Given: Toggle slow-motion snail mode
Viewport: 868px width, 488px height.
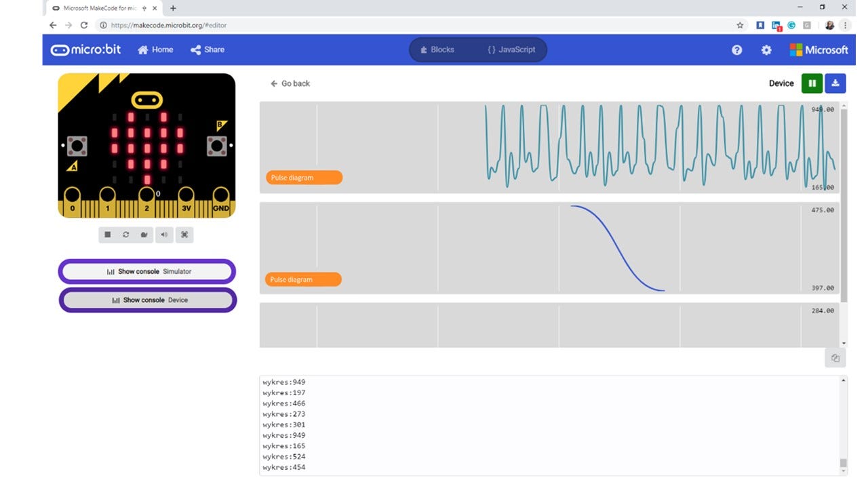Looking at the screenshot, I should 144,235.
